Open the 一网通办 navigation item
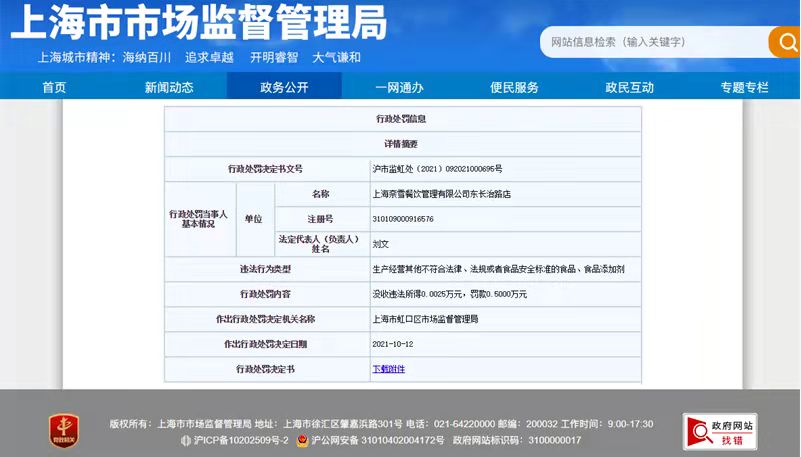801x457 pixels. [399, 87]
